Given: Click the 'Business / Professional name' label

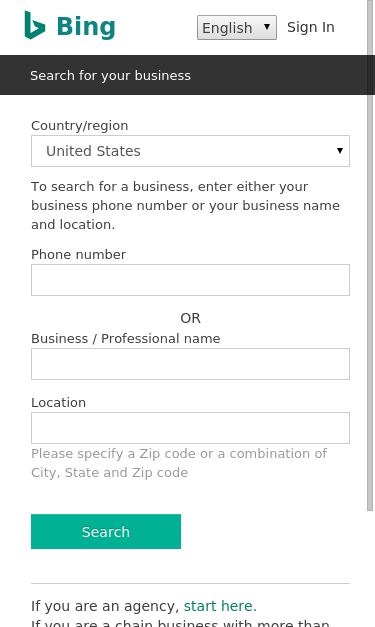Looking at the screenshot, I should [126, 338].
